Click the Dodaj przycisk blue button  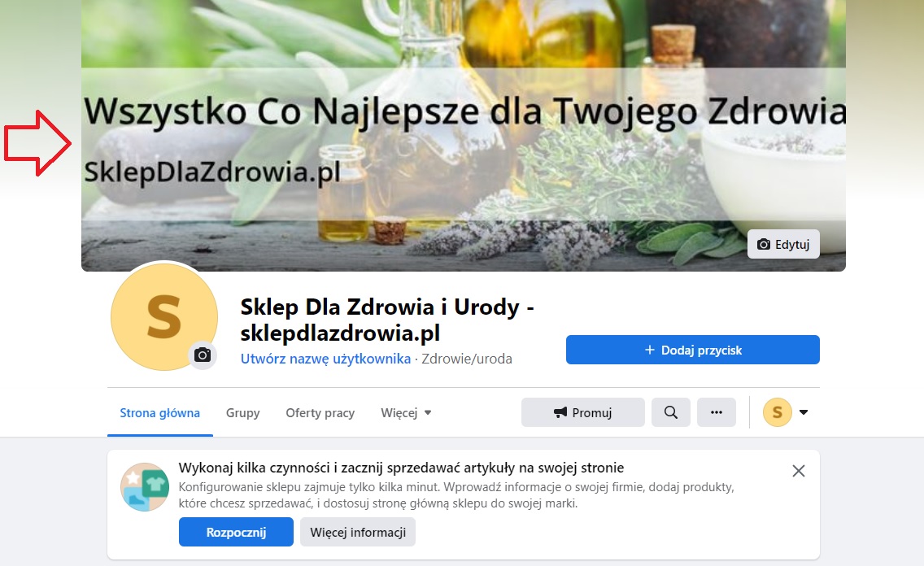[692, 350]
